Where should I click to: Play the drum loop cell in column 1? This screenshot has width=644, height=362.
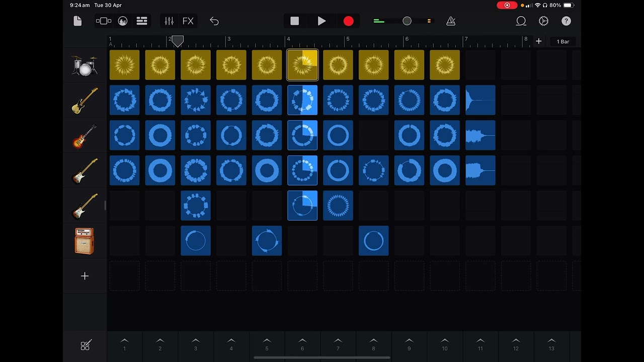coord(124,65)
